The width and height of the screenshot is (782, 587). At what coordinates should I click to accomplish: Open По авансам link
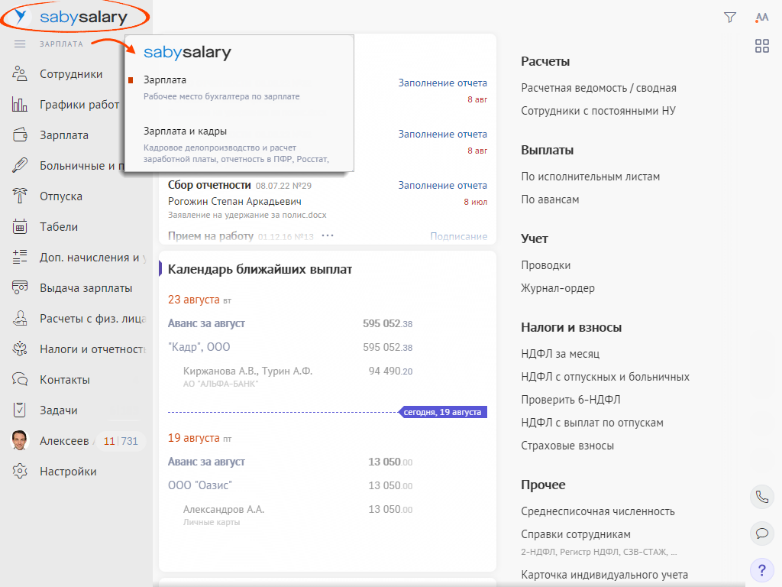click(550, 199)
